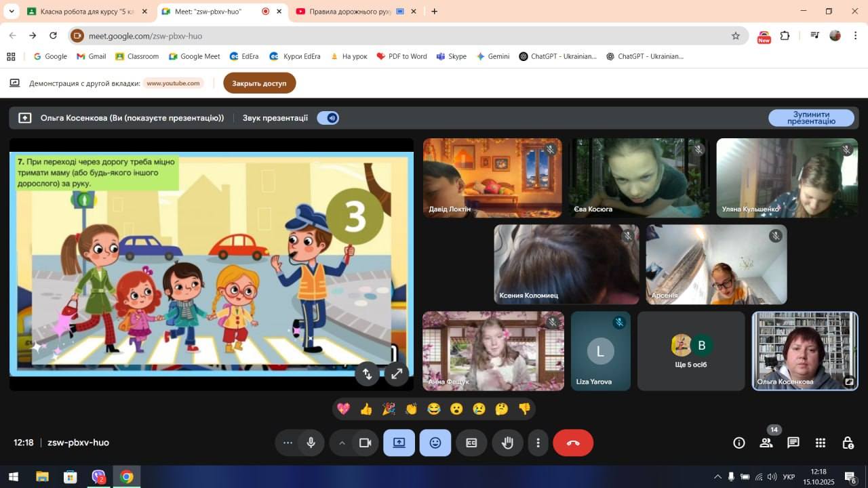Turn on closed captions

tap(471, 443)
